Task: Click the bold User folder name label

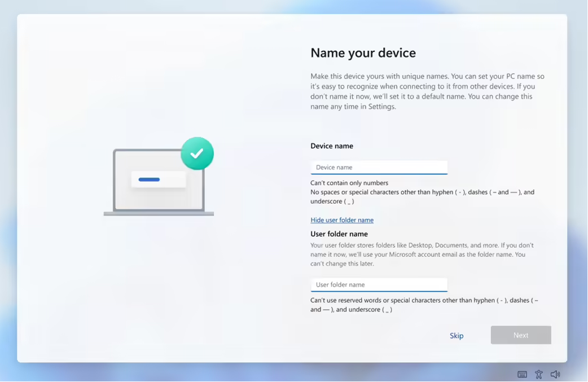Action: pos(339,234)
